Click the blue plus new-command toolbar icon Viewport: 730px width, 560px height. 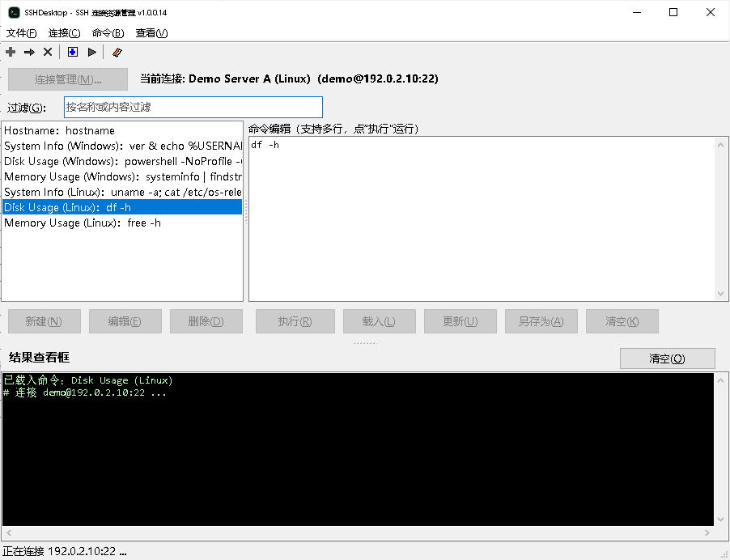(x=73, y=52)
